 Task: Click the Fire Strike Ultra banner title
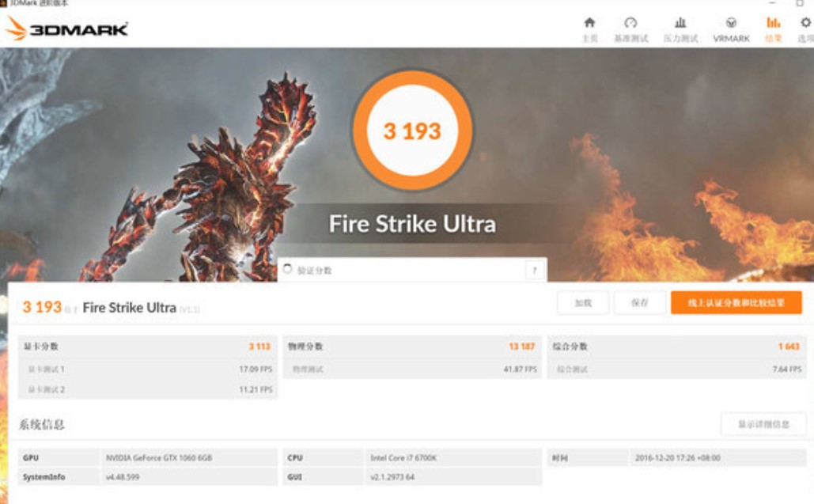point(412,224)
